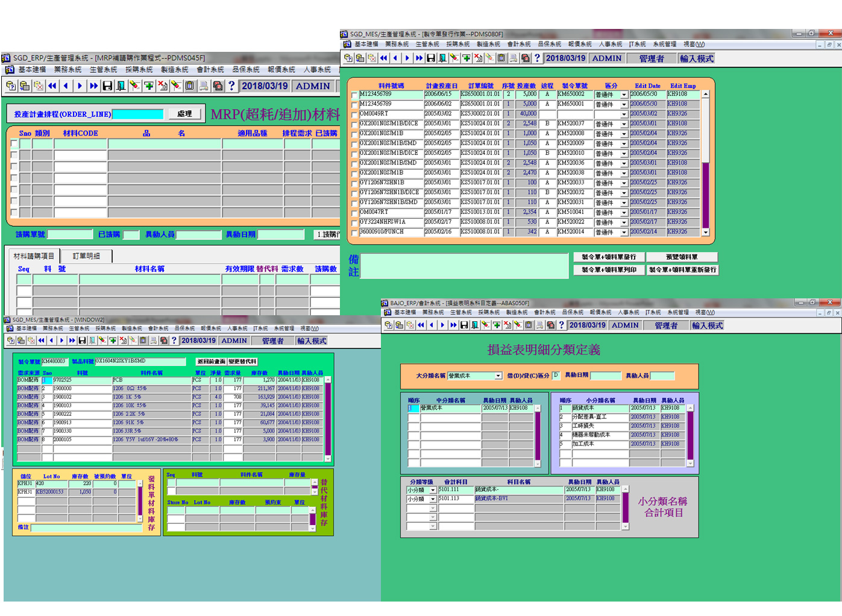This screenshot has width=842, height=616.
Task: Click exit door icon in PDMS080F toolbar
Action: (x=442, y=58)
